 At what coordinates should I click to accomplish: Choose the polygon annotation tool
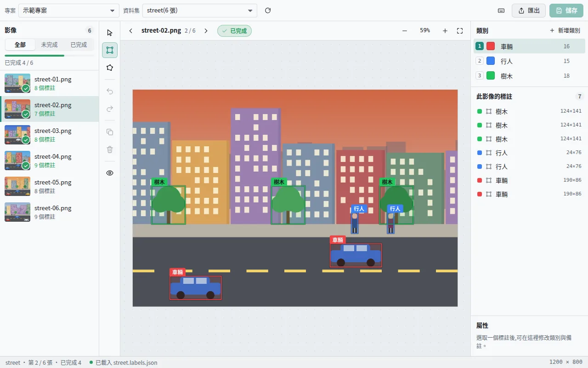coord(109,68)
